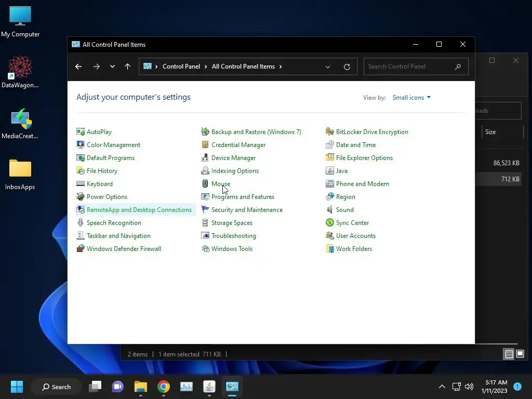Open RemoteApp and Desktop Connections link

[x=139, y=210]
